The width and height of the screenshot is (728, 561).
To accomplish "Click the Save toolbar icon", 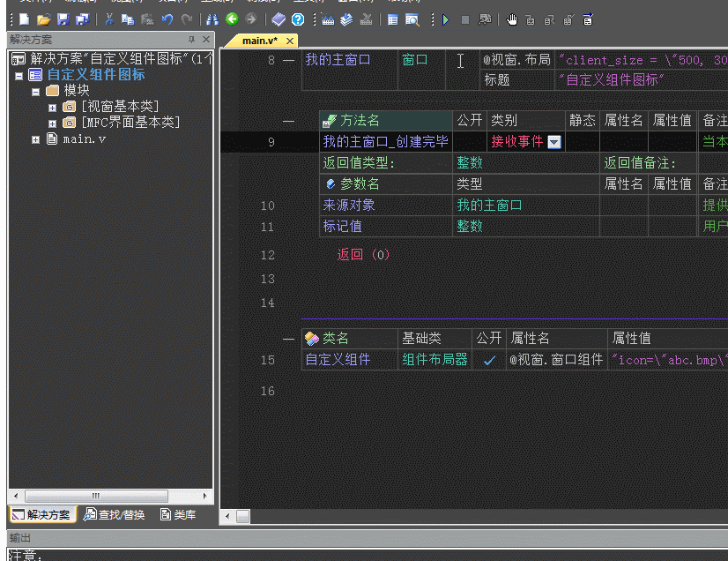I will click(x=63, y=19).
